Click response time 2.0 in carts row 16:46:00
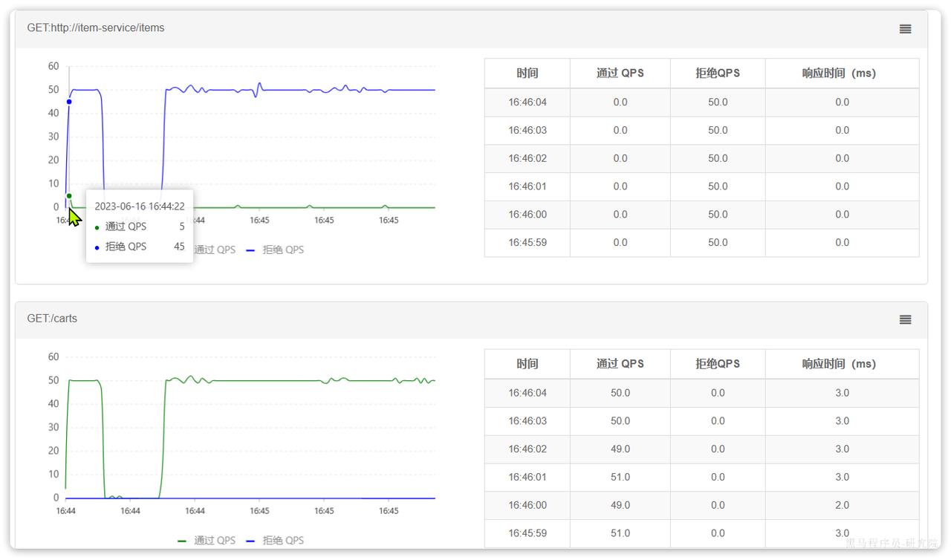This screenshot has height=560, width=951. (842, 505)
